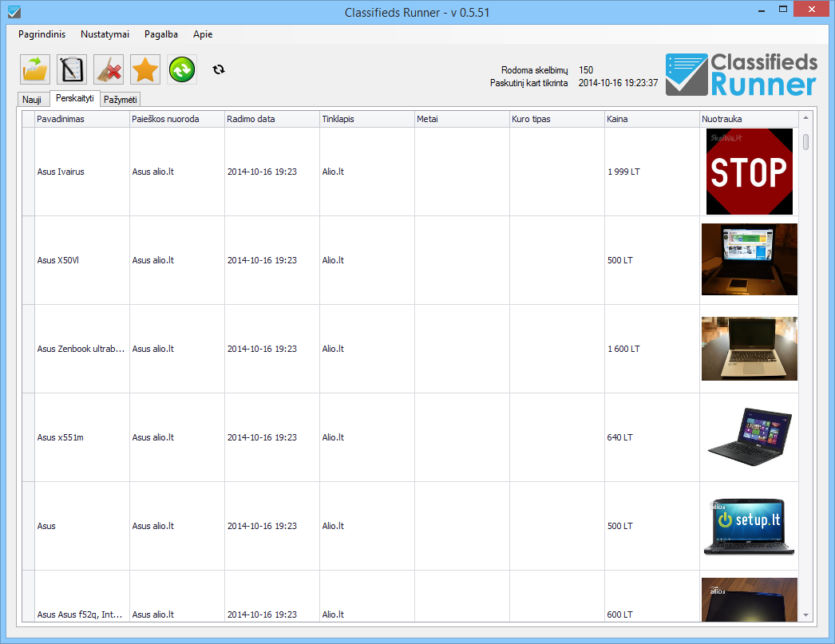Click the row selector beside Asus x551m
This screenshot has width=835, height=644.
point(28,437)
